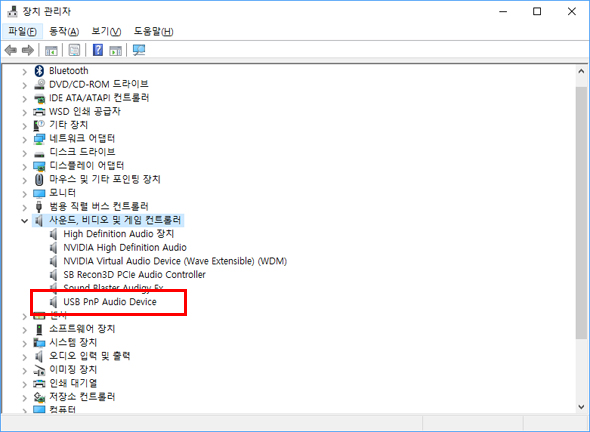
Task: Expand the Bluetooth node
Action: (24, 71)
